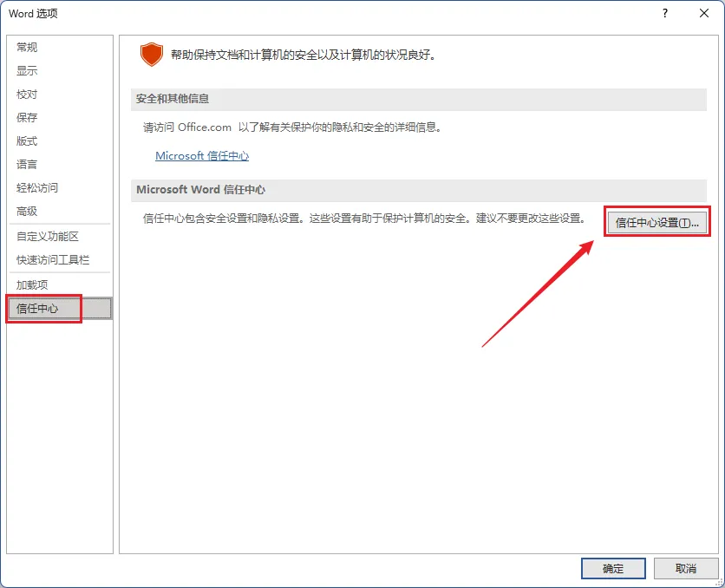
Task: Open the Microsoft 信任中心 hyperlink
Action: coord(202,156)
